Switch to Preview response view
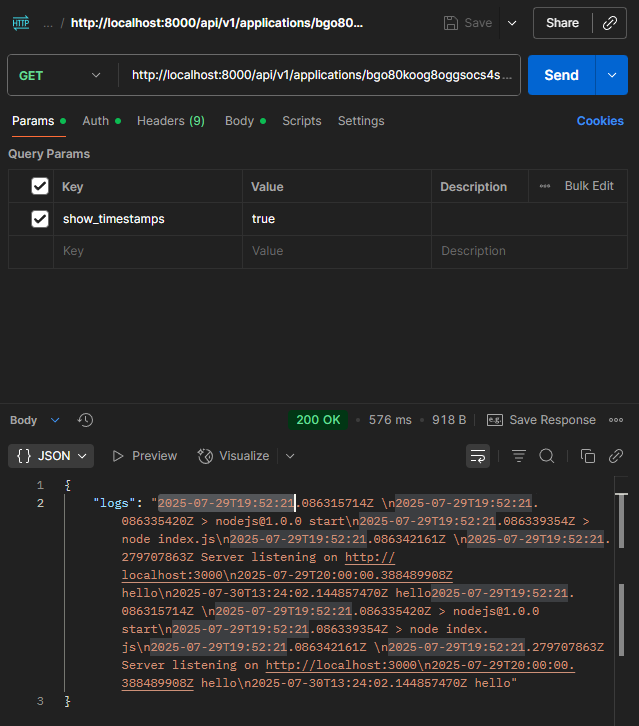 [144, 456]
